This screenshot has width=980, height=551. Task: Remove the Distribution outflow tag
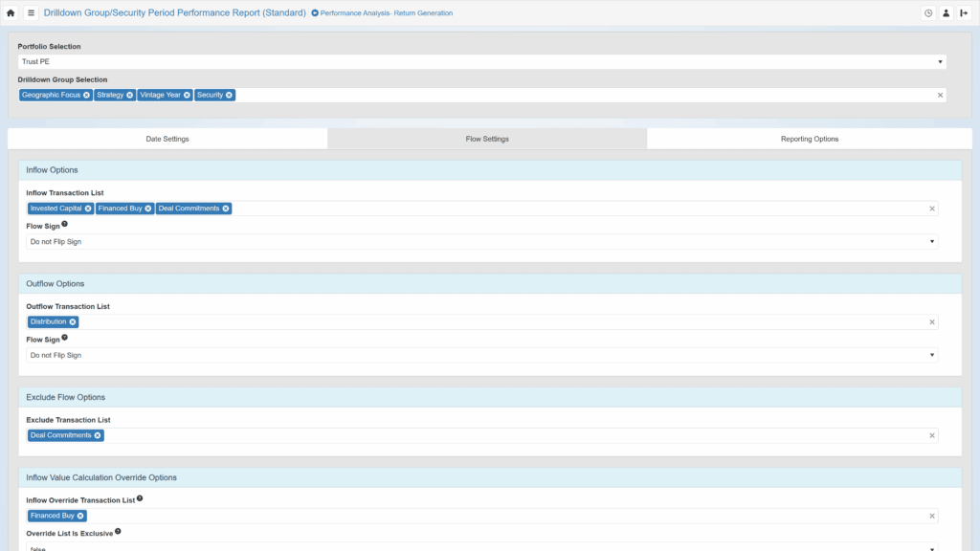pos(73,322)
